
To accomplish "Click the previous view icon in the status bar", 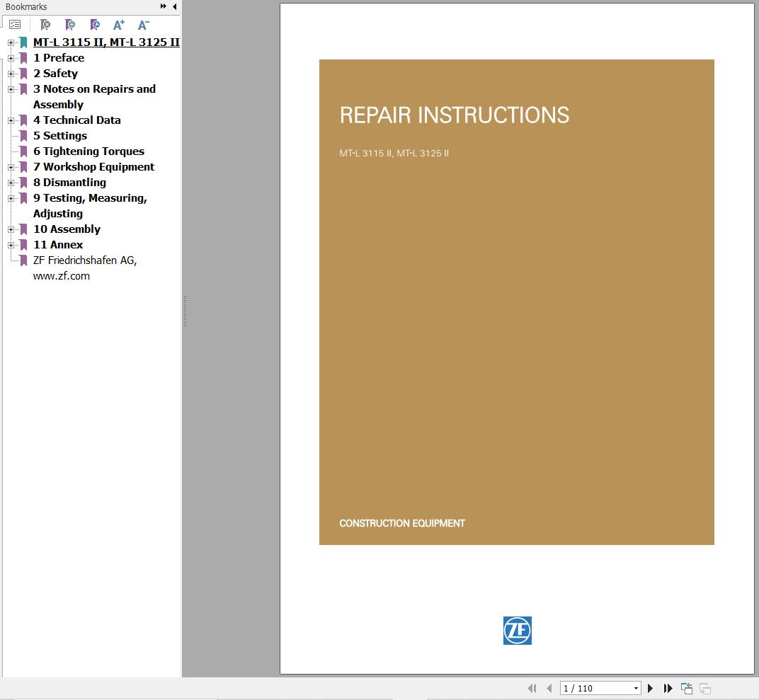I will [x=686, y=688].
